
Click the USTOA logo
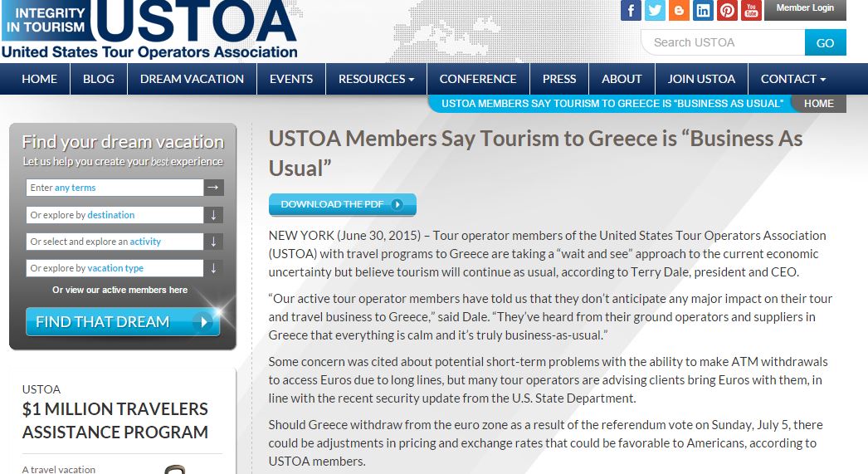tap(149, 29)
